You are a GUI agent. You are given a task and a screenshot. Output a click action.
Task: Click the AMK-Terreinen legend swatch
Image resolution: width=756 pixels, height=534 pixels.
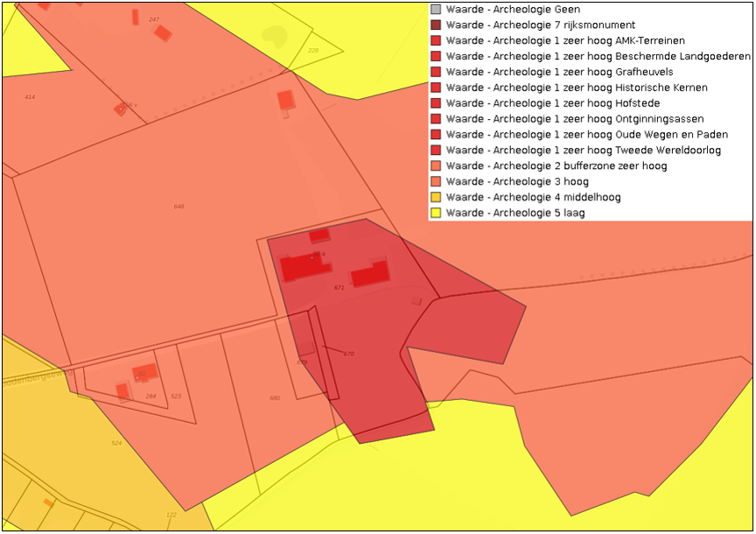(436, 40)
